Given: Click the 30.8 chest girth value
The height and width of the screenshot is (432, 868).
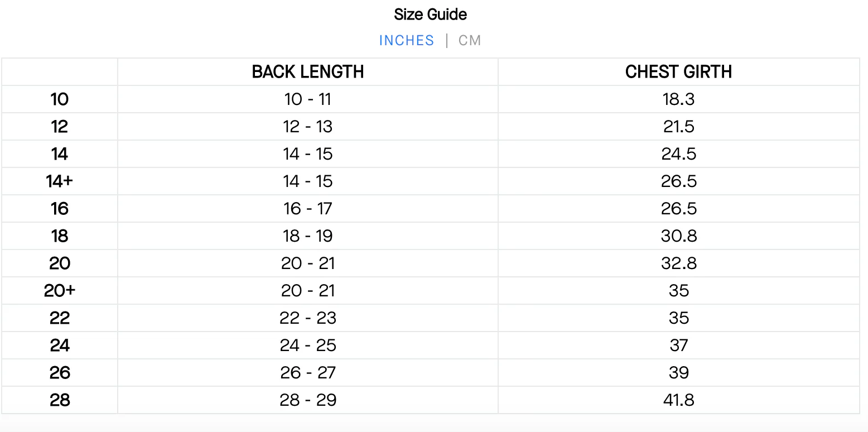Looking at the screenshot, I should coord(678,236).
